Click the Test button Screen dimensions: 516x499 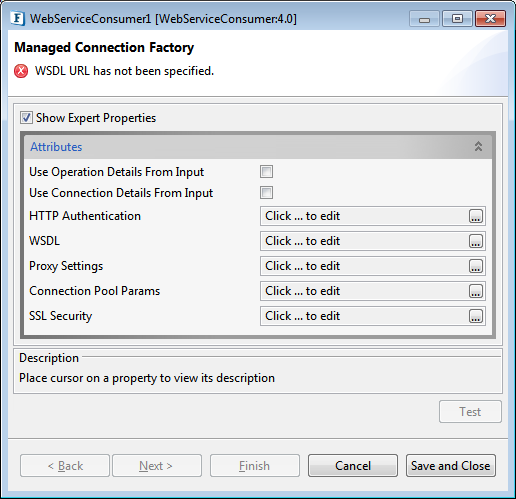tap(470, 412)
